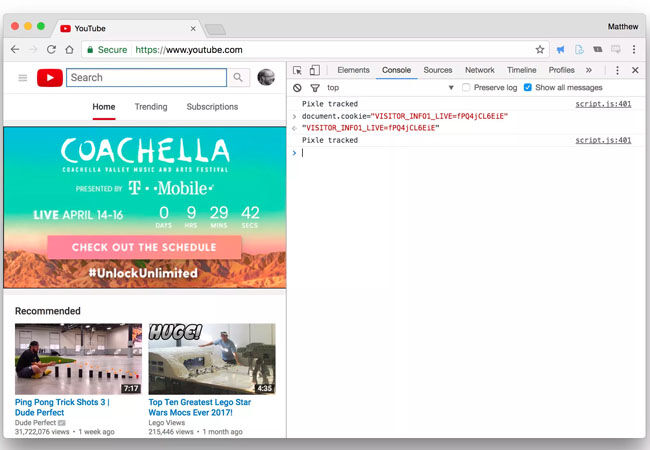Select the Trending tab on YouTube

(151, 107)
